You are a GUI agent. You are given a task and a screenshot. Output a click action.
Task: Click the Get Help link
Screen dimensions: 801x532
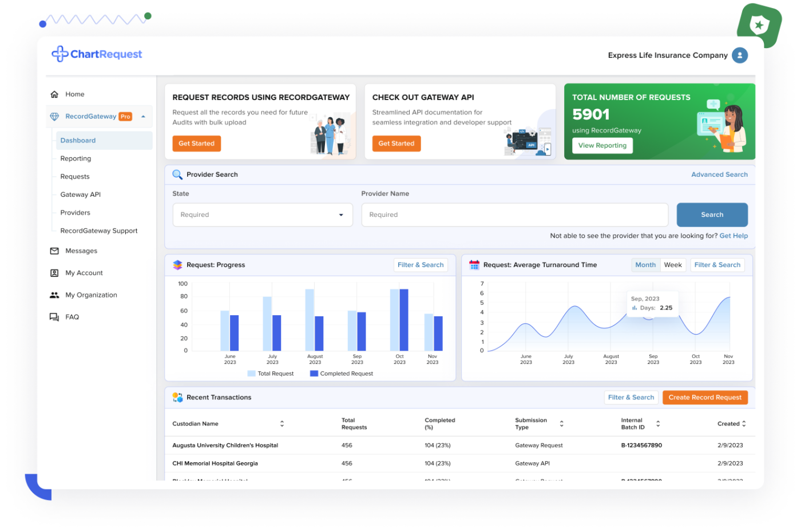pos(733,236)
